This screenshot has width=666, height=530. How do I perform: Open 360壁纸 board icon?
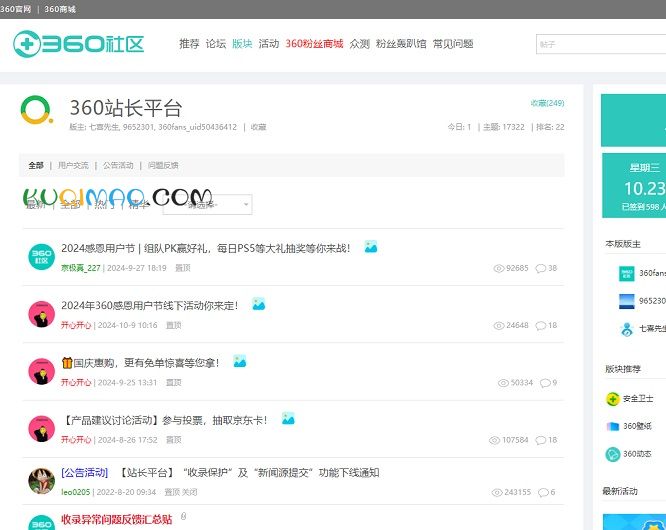click(x=612, y=426)
